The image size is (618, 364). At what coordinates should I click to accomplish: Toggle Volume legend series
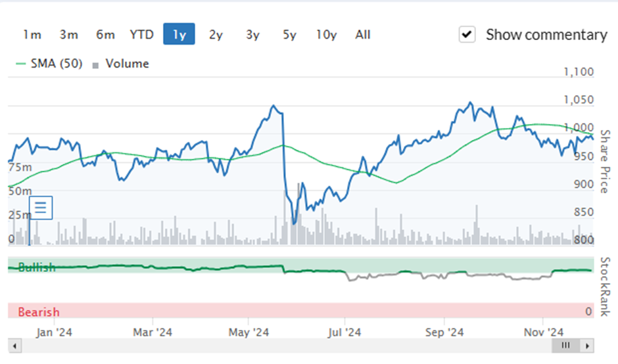tap(120, 64)
